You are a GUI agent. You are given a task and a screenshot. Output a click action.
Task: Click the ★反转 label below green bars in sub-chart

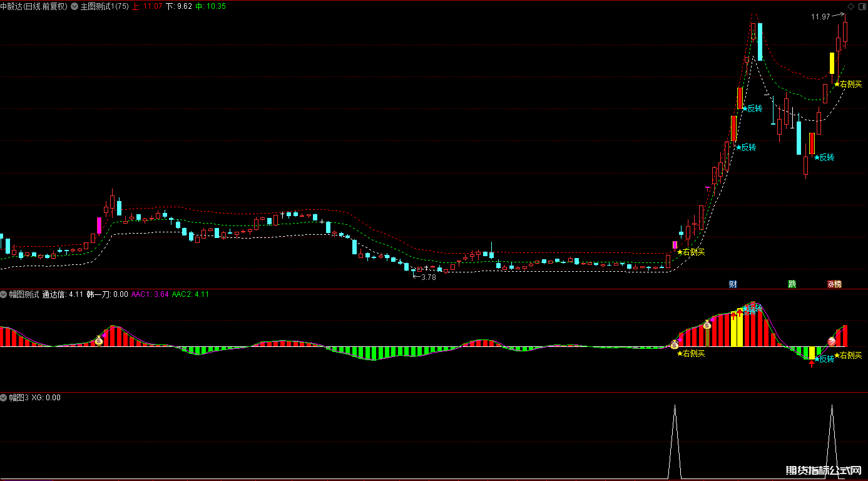(824, 359)
